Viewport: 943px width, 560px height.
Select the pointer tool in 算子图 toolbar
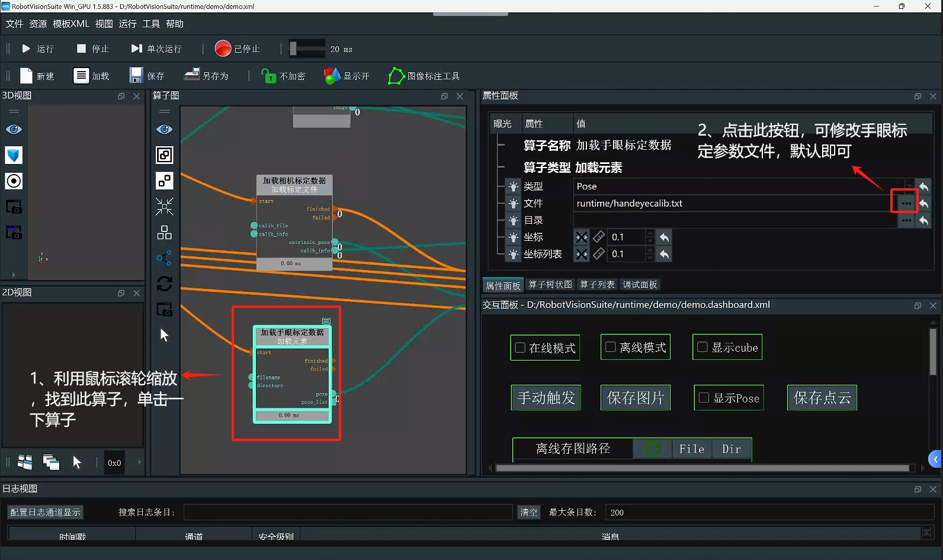(x=164, y=335)
